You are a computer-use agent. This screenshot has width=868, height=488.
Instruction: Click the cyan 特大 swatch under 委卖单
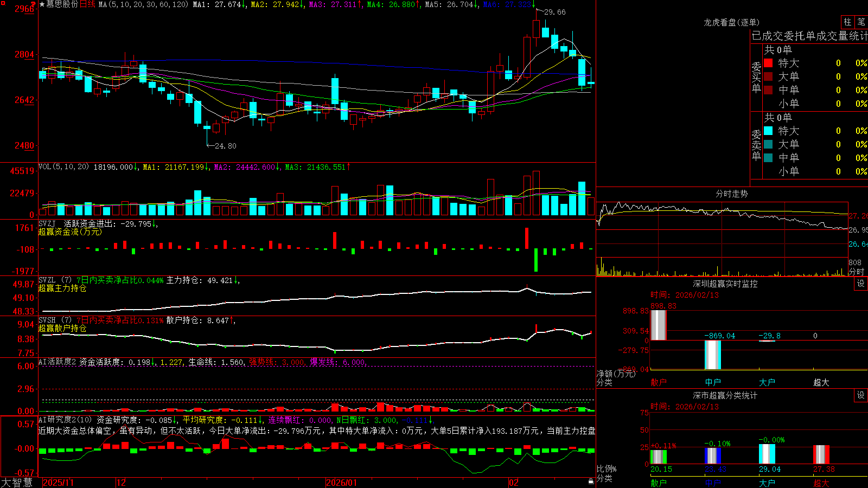click(x=768, y=131)
